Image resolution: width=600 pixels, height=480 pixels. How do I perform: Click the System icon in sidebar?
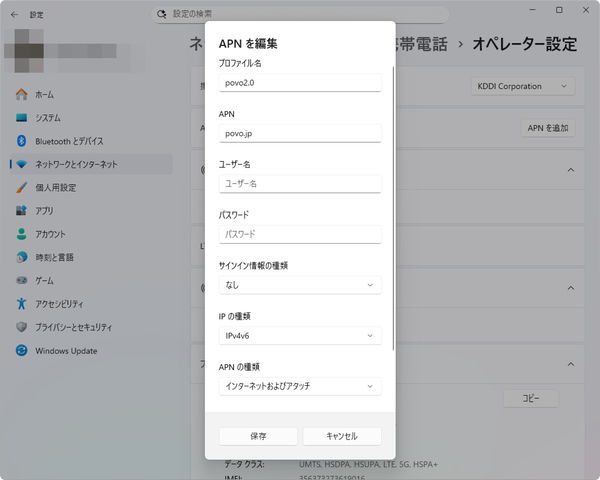pos(21,118)
